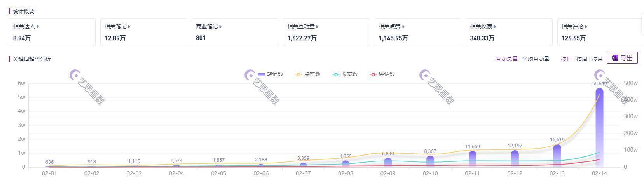Click the 1,857 data label above 02-05
Image resolution: width=644 pixels, height=182 pixels.
(x=218, y=160)
